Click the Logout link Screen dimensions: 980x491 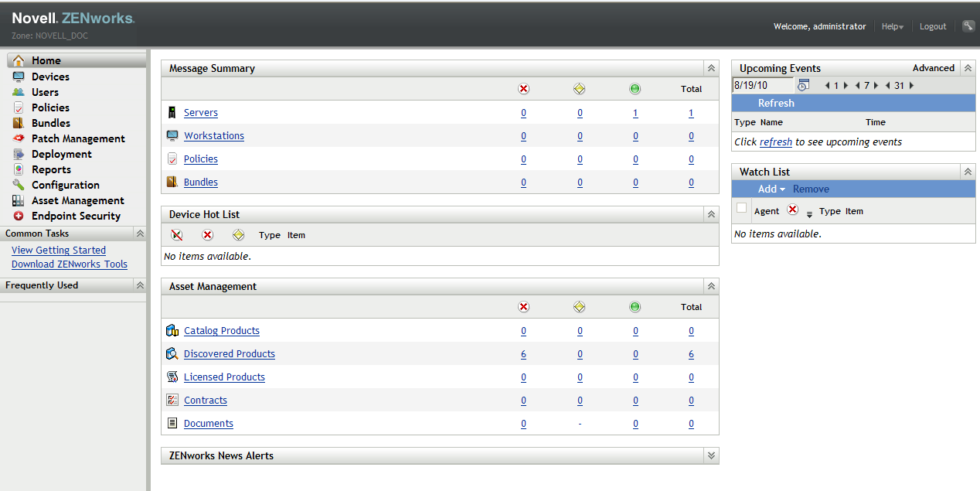tap(933, 26)
